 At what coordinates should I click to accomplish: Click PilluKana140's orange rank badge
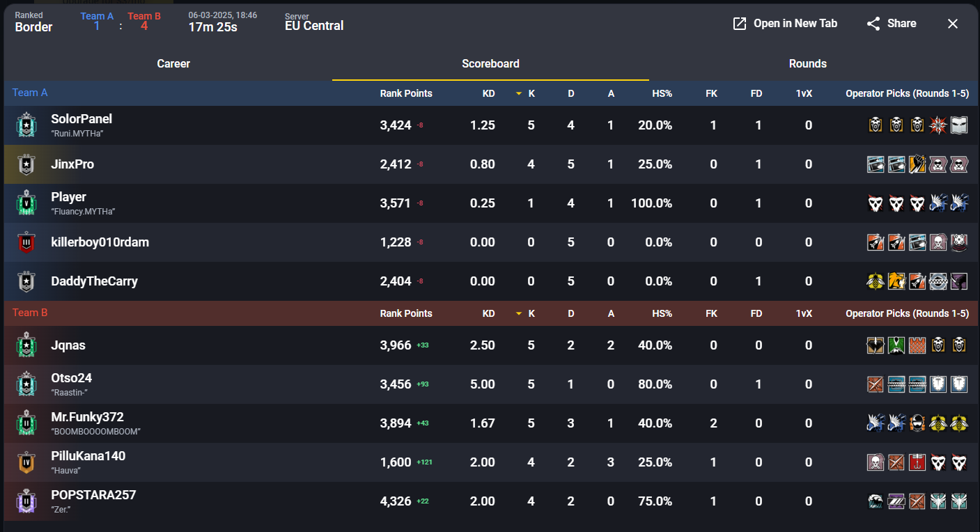pos(26,462)
